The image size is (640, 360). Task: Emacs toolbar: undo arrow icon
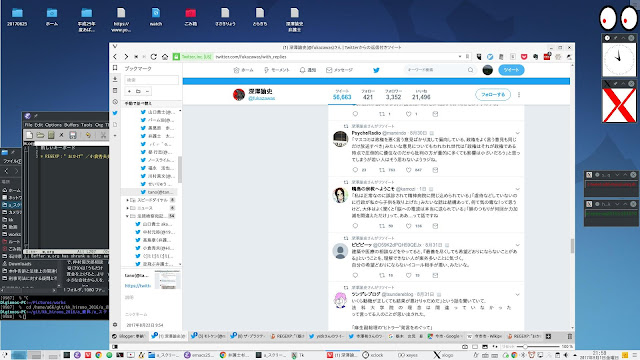pyautogui.click(x=88, y=135)
